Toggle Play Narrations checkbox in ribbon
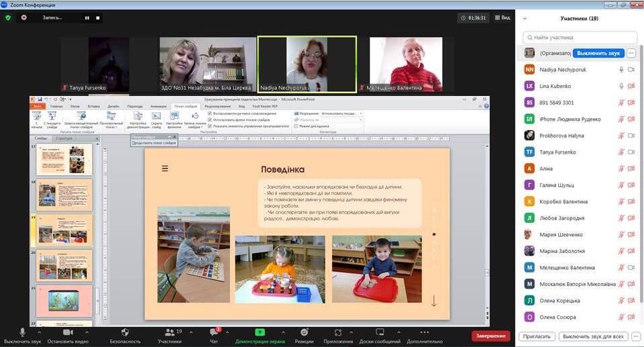644x347 pixels. tap(210, 113)
